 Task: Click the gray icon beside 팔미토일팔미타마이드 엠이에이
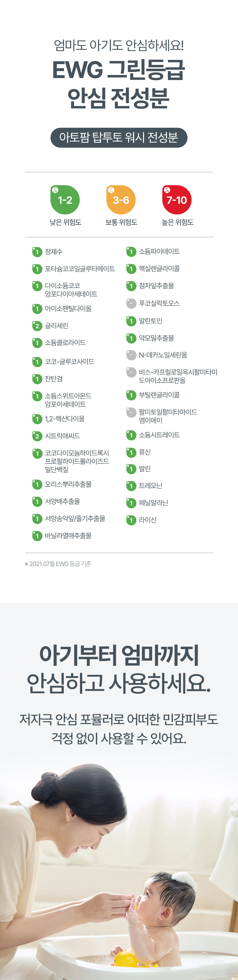(131, 412)
